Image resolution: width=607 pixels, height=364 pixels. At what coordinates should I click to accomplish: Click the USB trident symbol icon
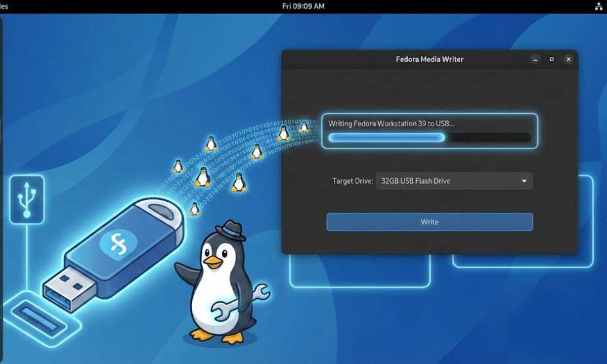click(x=26, y=199)
